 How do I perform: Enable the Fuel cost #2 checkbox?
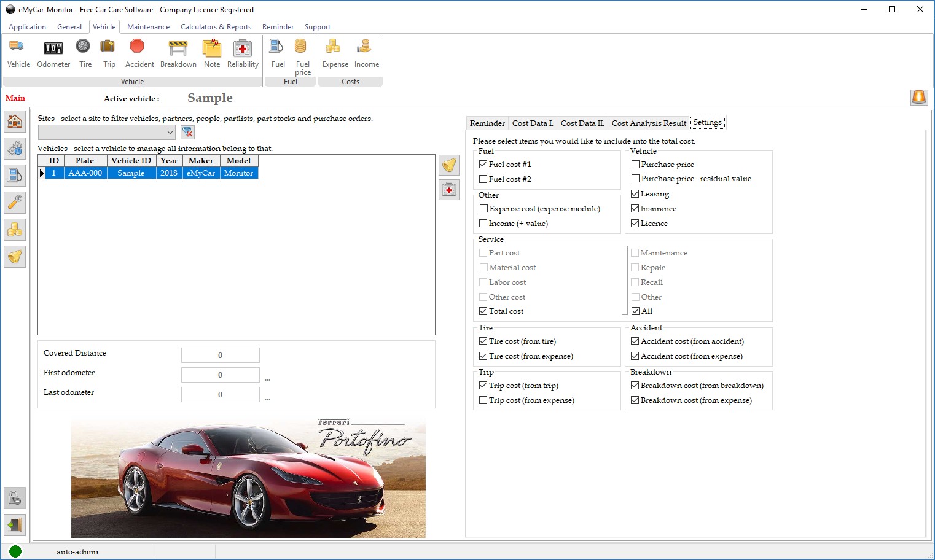click(483, 179)
